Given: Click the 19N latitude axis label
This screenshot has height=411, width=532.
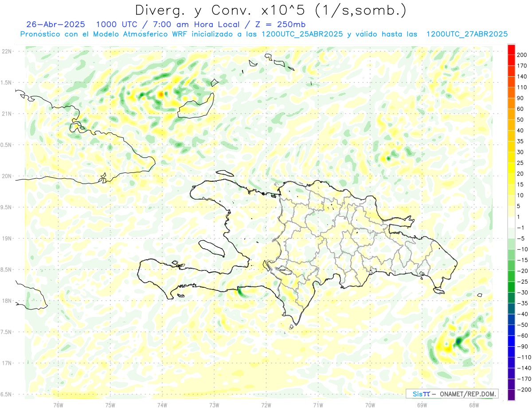Looking at the screenshot, I should coord(7,239).
